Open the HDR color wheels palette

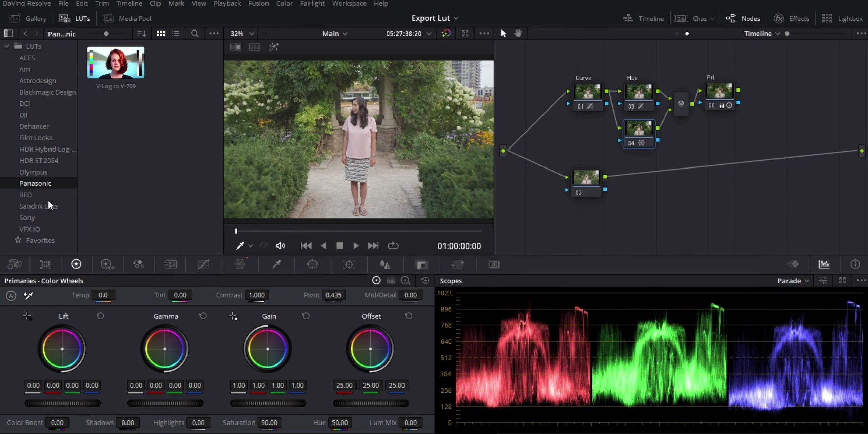107,264
